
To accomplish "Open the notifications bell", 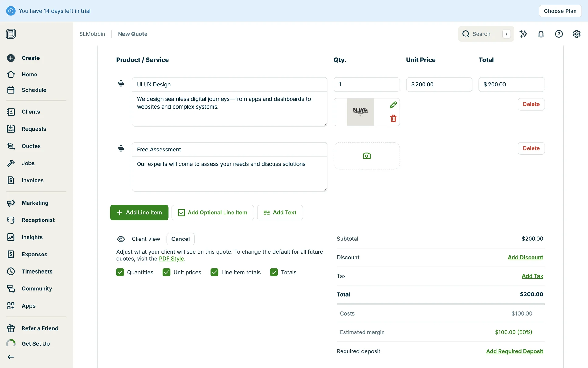I will (x=541, y=34).
